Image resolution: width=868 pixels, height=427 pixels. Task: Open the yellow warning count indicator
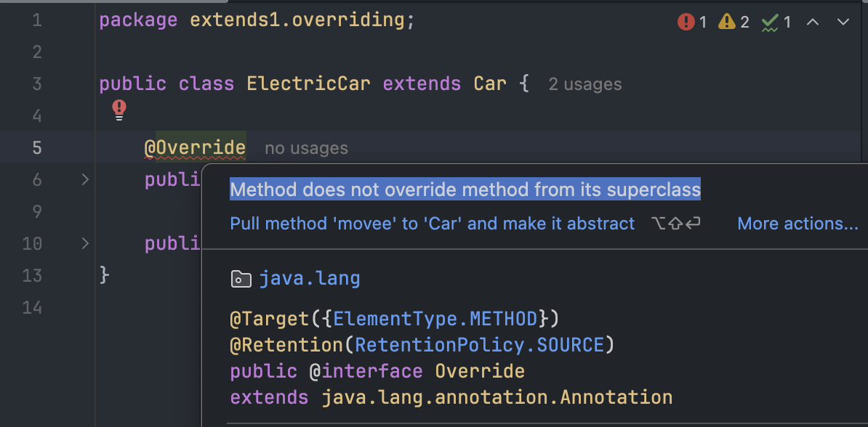coord(734,22)
